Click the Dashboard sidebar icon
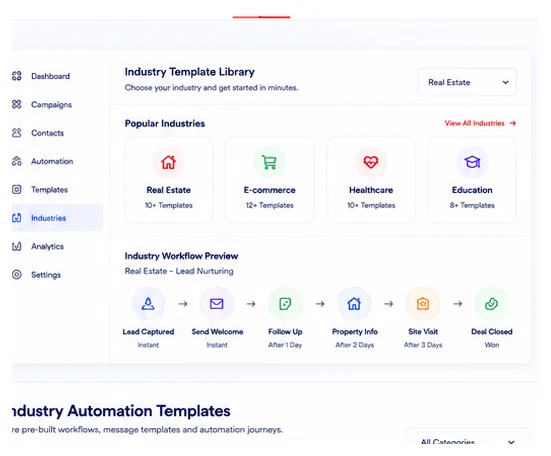 point(17,76)
